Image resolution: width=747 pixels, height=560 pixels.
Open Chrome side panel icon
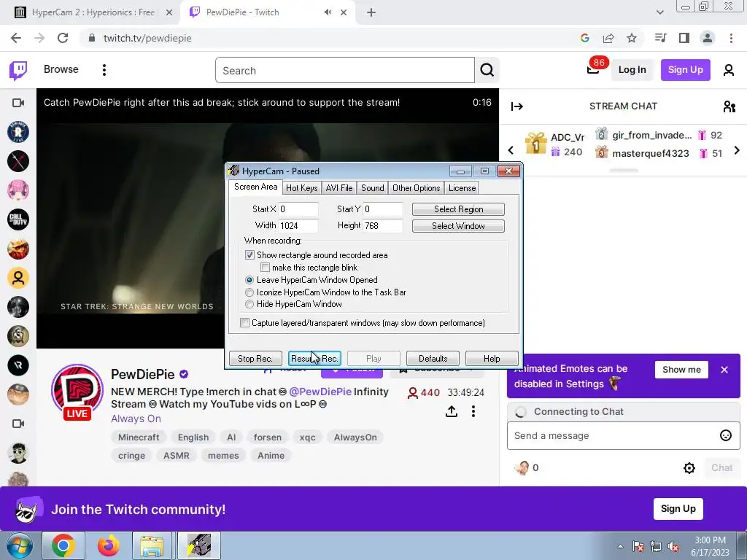pyautogui.click(x=684, y=38)
